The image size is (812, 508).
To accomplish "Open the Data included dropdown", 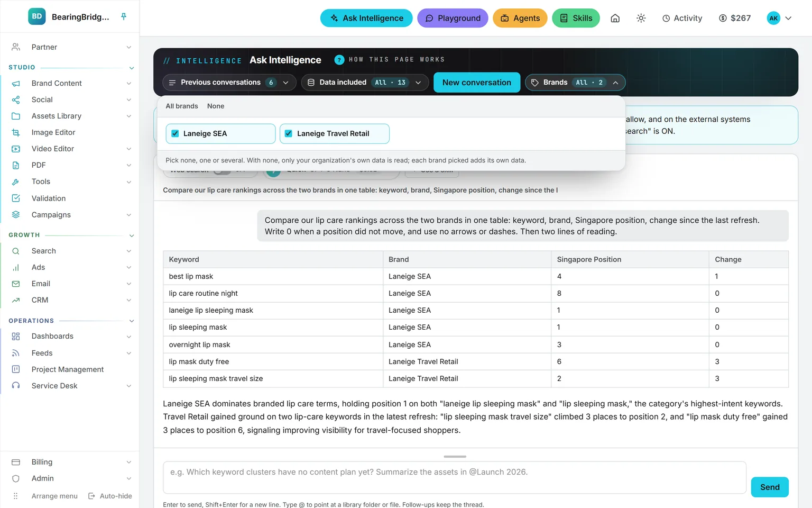I will (365, 83).
